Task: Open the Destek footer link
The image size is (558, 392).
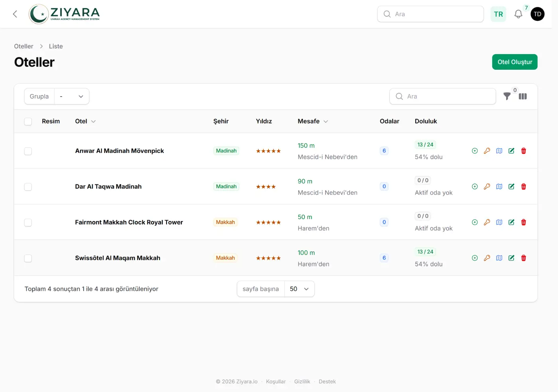Action: coord(327,382)
